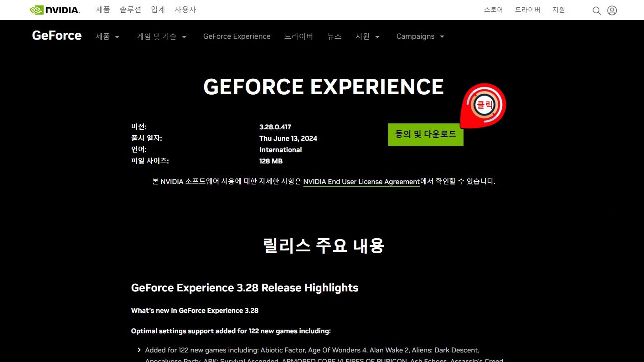The height and width of the screenshot is (362, 644).
Task: Open the 사용자 menu
Action: 185,10
